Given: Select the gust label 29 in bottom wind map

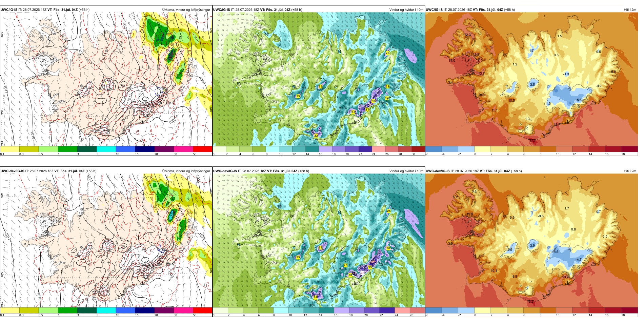Looking at the screenshot, I should pos(321,248).
